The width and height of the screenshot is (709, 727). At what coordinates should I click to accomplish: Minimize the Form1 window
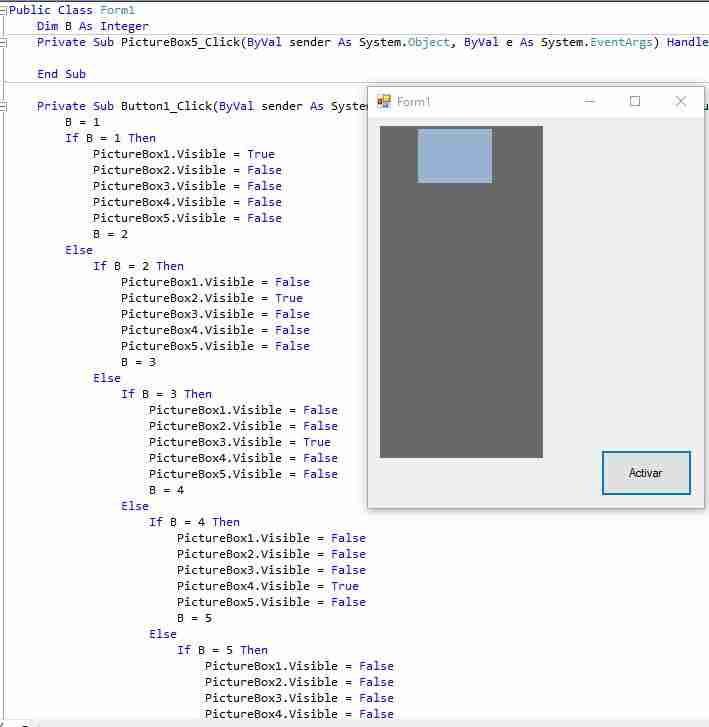pyautogui.click(x=590, y=101)
